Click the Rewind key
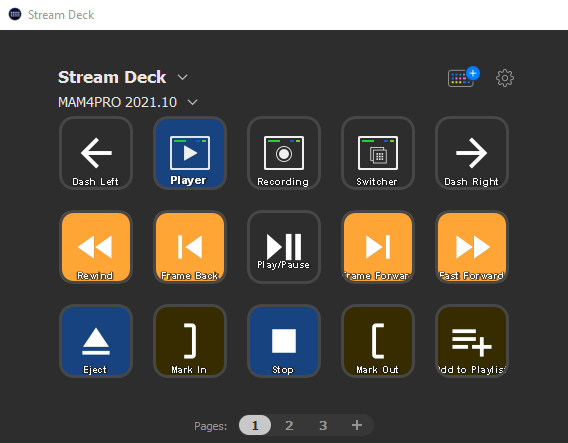 coord(96,247)
